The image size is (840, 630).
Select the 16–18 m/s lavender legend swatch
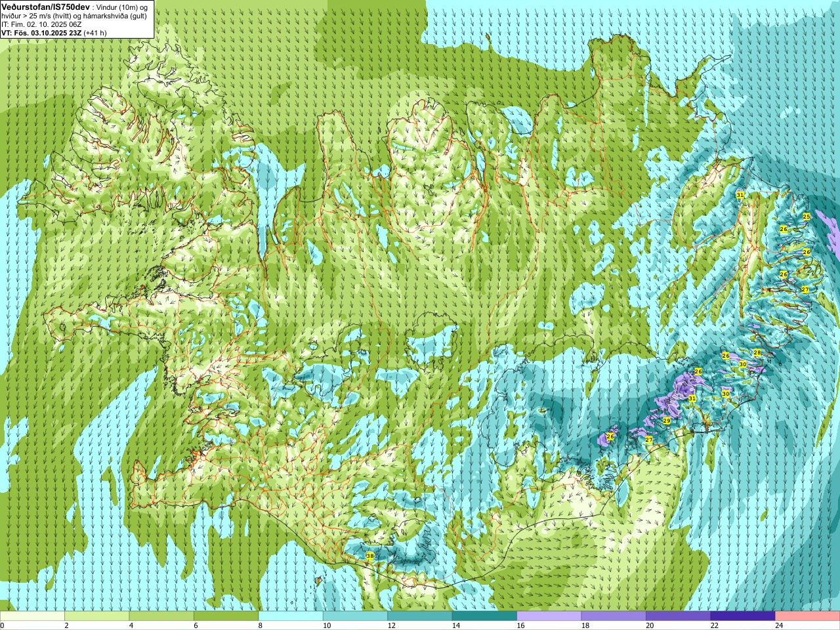tap(549, 616)
